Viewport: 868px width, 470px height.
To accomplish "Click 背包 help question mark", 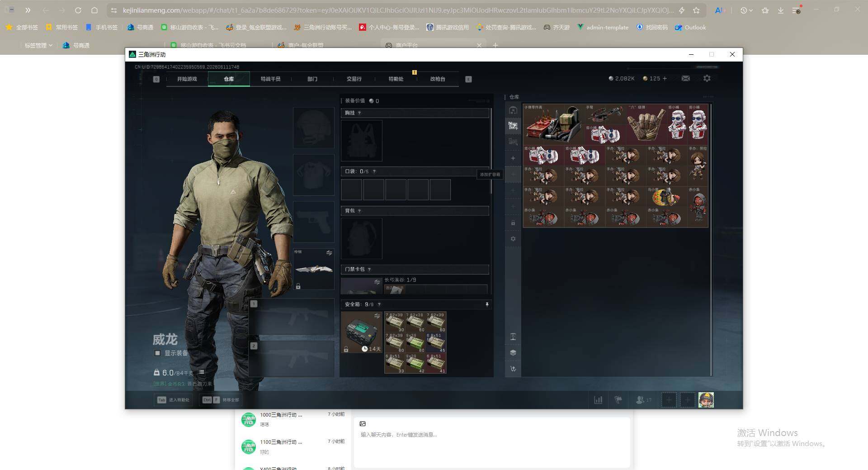I will pyautogui.click(x=359, y=211).
